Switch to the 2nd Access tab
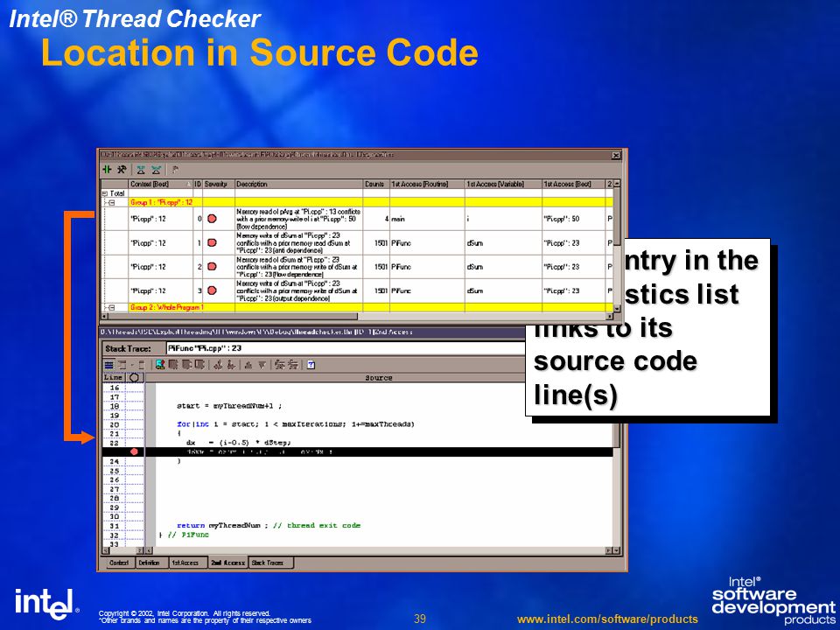Viewport: 840px width, 630px height. click(x=227, y=563)
